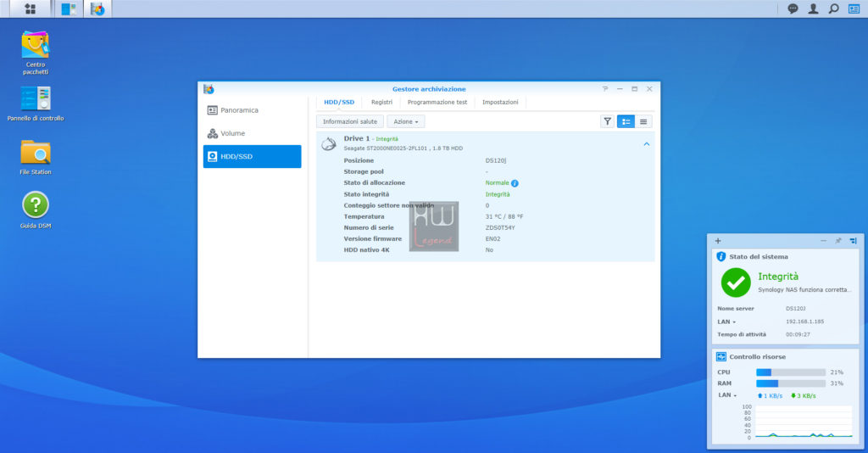Switch to compact list view icon

tap(643, 121)
